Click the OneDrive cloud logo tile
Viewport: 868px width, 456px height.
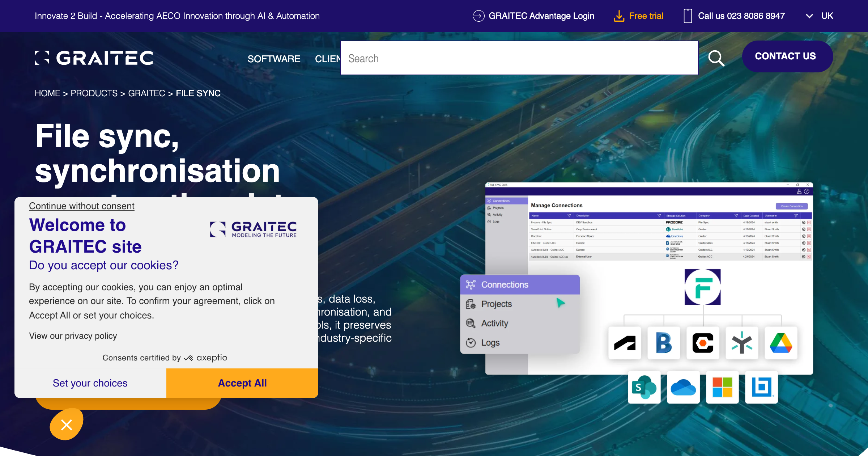pos(683,387)
